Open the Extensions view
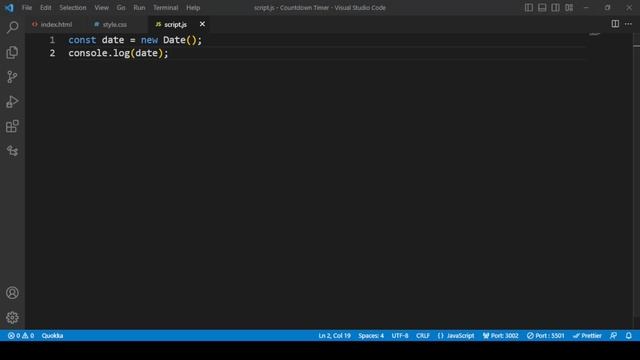The height and width of the screenshot is (360, 640). pyautogui.click(x=12, y=126)
